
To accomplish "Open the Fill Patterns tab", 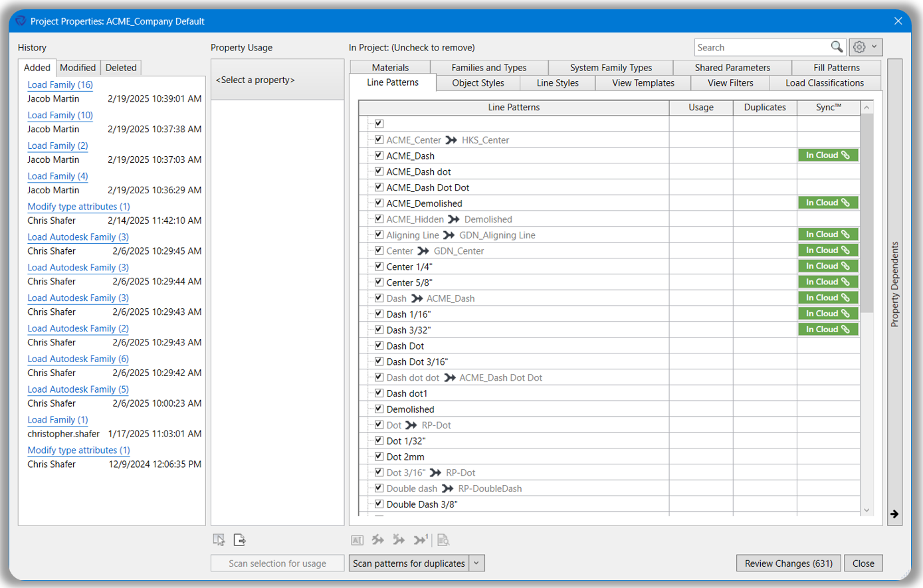I will pyautogui.click(x=837, y=68).
